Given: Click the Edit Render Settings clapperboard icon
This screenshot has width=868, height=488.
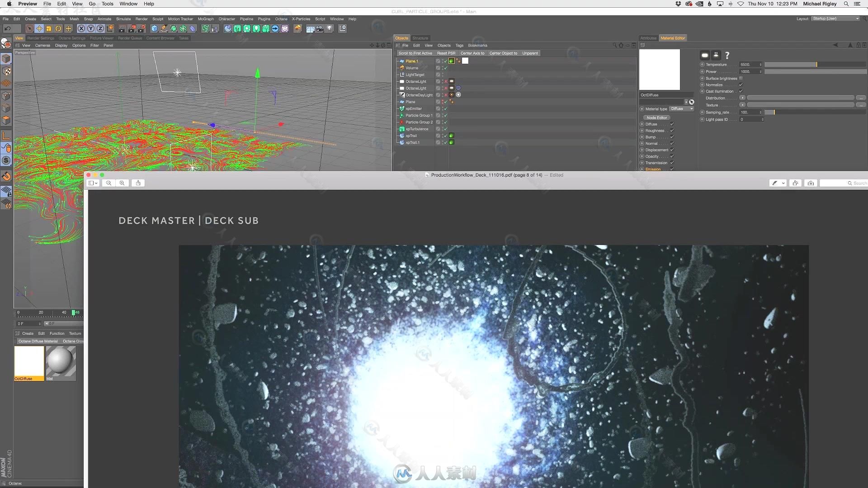Looking at the screenshot, I should click(x=142, y=28).
